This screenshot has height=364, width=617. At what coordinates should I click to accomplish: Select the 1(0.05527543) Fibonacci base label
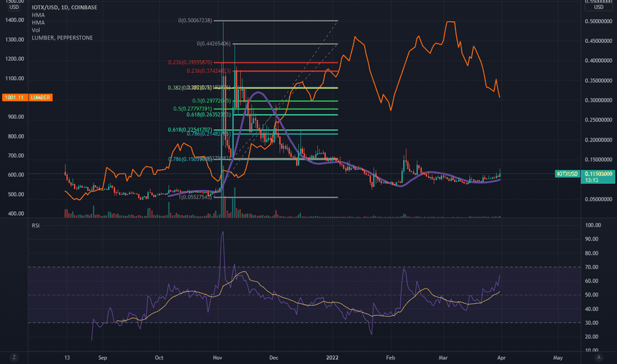(x=195, y=197)
